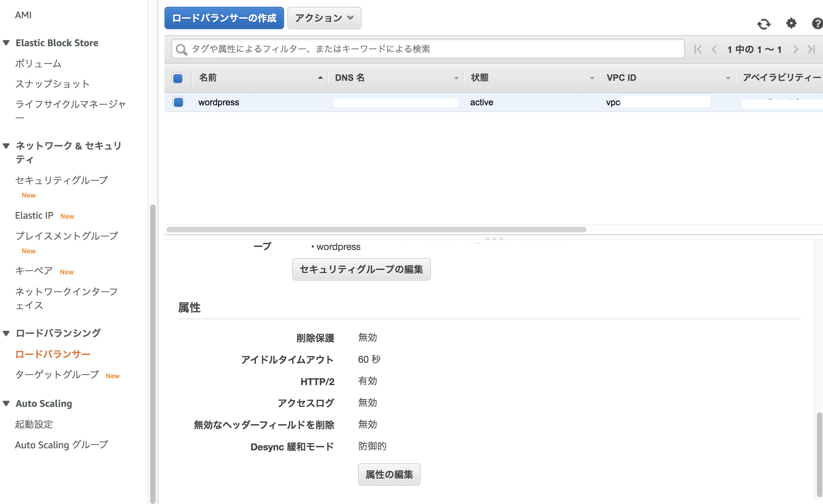Go to first page arrow
The image size is (823, 504).
pos(698,50)
